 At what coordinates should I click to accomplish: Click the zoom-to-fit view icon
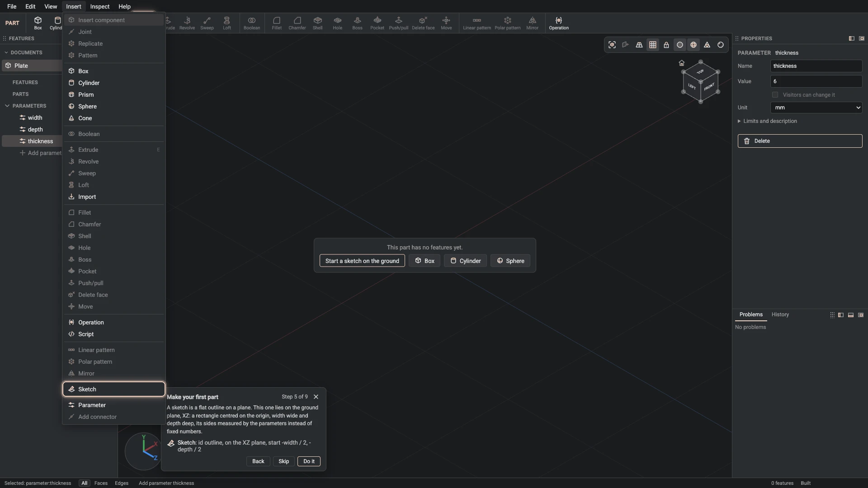(x=612, y=45)
